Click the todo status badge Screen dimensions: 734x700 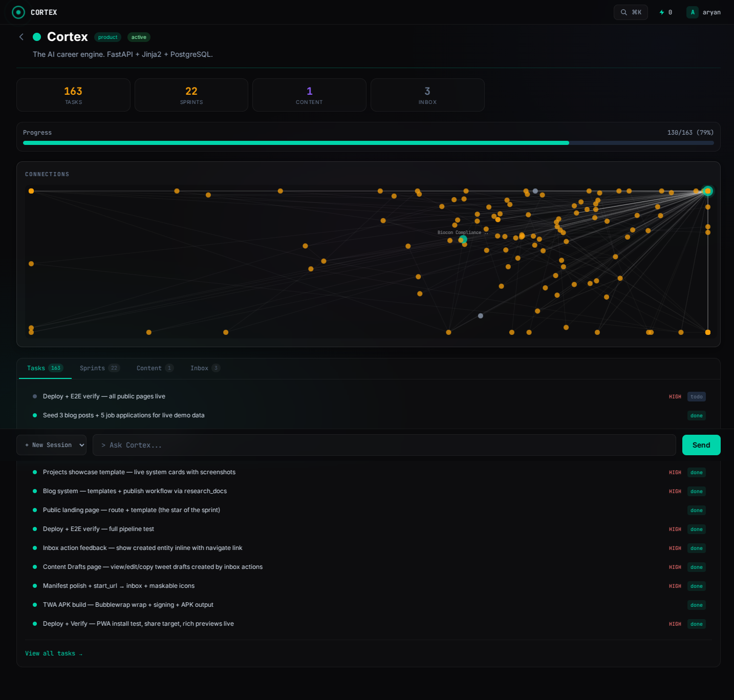[697, 396]
